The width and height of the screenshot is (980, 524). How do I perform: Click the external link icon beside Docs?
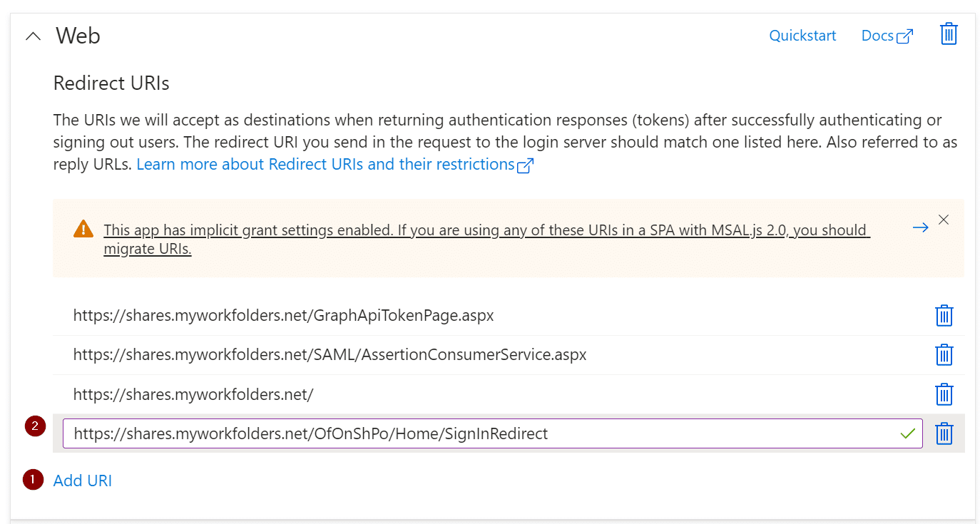(904, 36)
